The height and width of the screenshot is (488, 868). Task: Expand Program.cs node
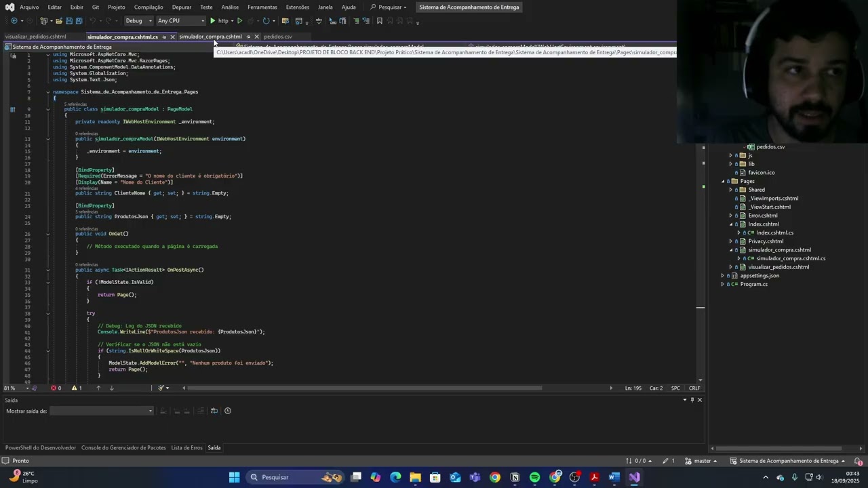tap(723, 285)
